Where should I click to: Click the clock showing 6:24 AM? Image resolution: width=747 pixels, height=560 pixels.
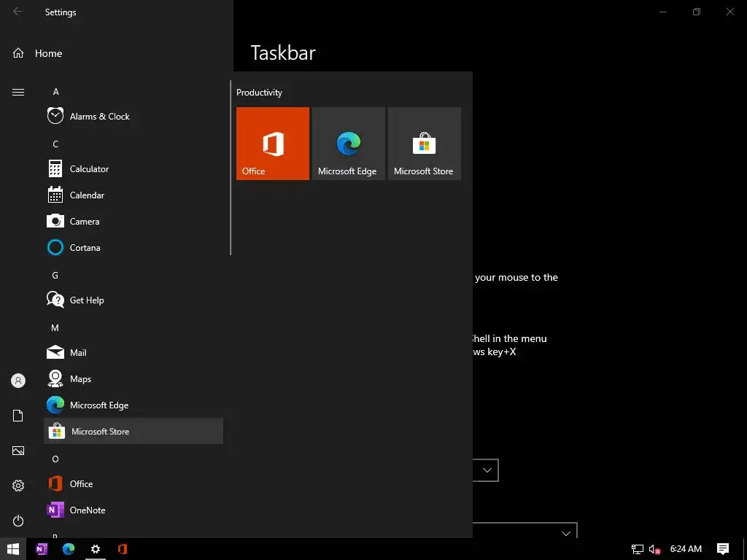686,549
